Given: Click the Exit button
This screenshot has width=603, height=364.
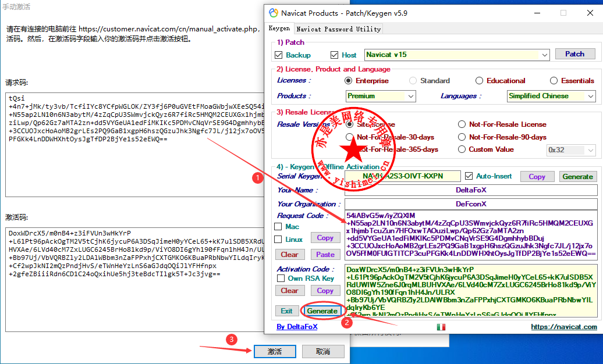Looking at the screenshot, I should [286, 311].
